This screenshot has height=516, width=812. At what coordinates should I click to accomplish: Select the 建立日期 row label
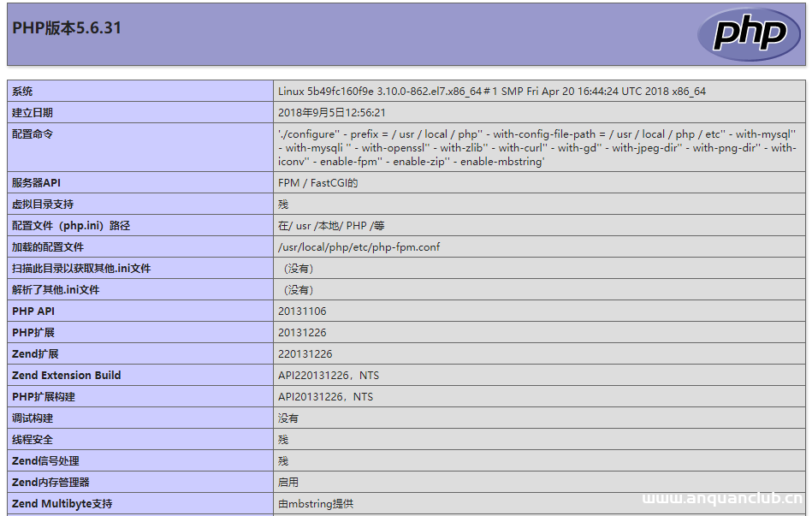[33, 113]
